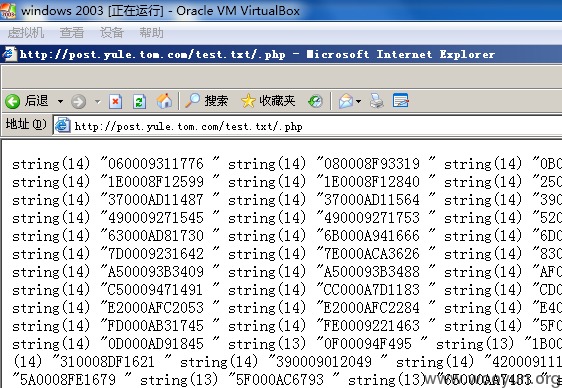Open the VirtualBox 设备 menu
The image size is (562, 388).
(111, 33)
